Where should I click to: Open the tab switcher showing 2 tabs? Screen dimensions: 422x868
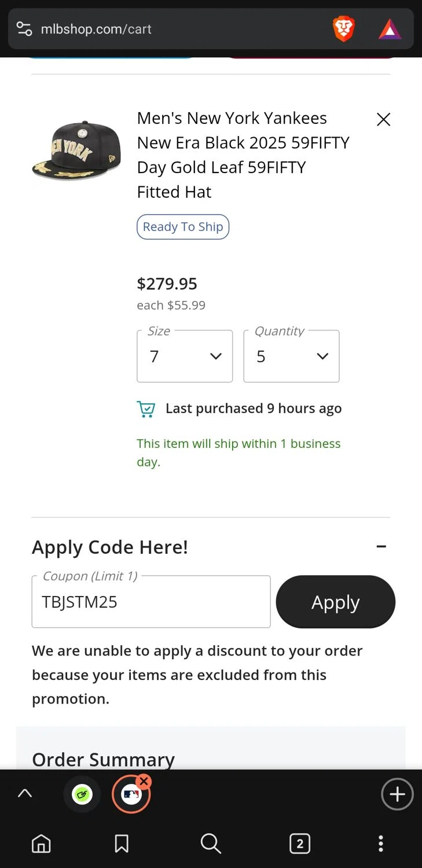(x=299, y=844)
